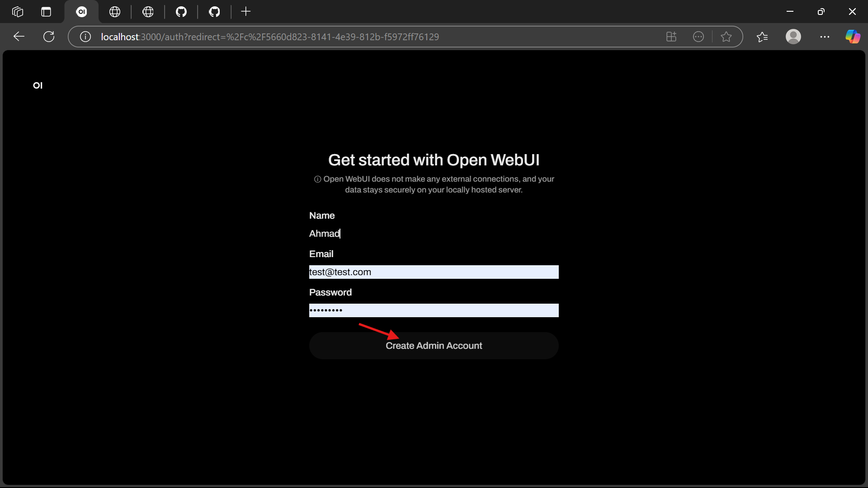The image size is (868, 488).
Task: Reload the page with refresh icon
Action: coord(49,37)
